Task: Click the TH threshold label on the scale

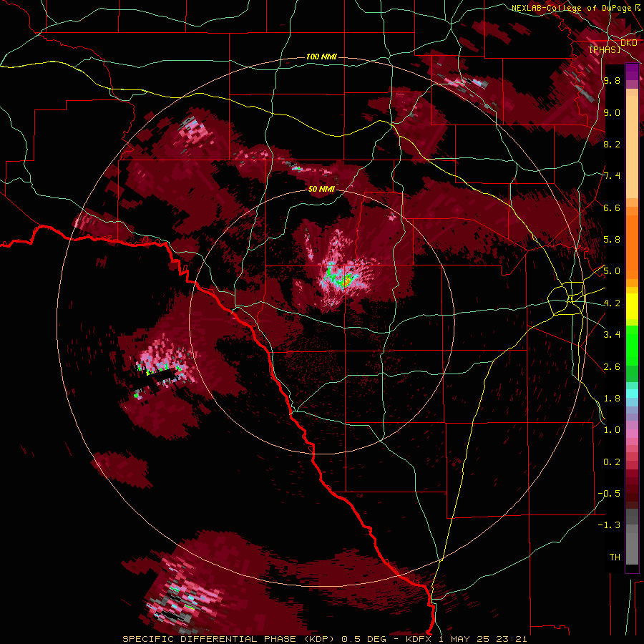Action: pyautogui.click(x=615, y=557)
